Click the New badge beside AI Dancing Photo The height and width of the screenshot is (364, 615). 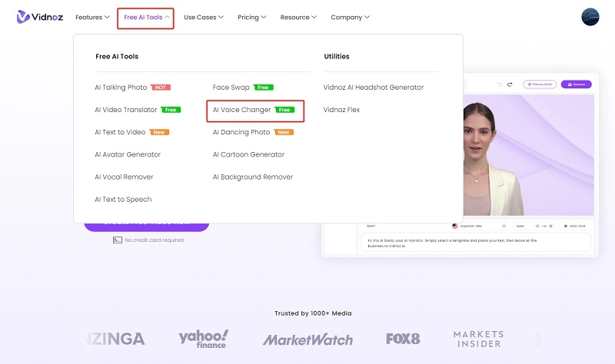[x=284, y=132]
